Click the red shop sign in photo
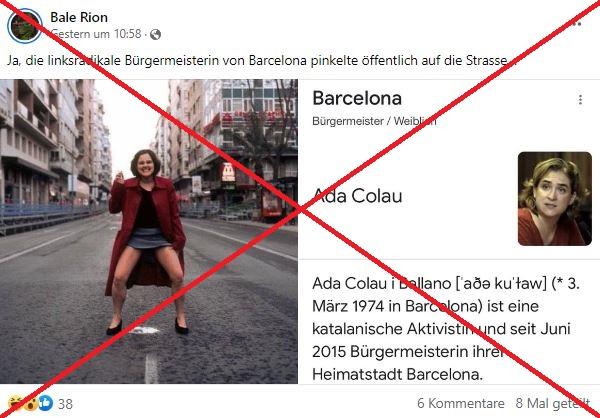600x418 pixels. coord(228,172)
